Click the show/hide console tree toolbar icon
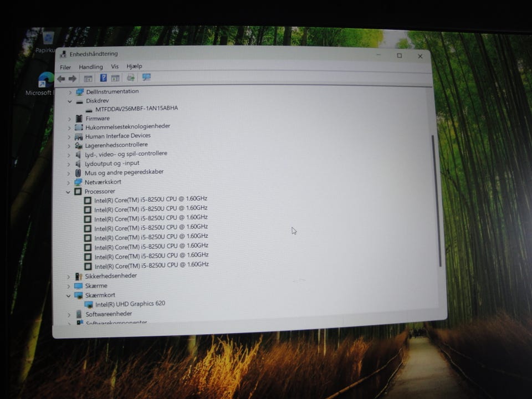The image size is (532, 399). point(88,79)
